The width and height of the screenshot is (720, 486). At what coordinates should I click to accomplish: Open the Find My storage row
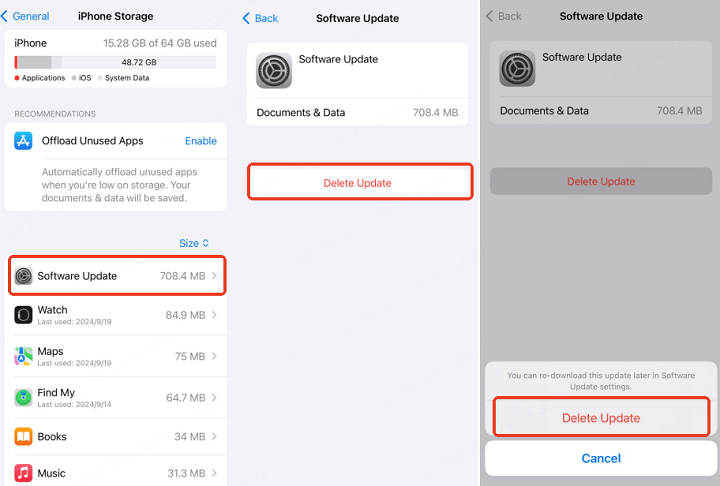tap(115, 397)
